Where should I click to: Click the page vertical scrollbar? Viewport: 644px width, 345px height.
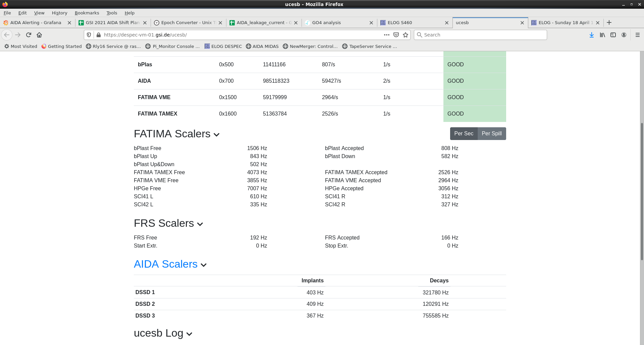coord(642,191)
